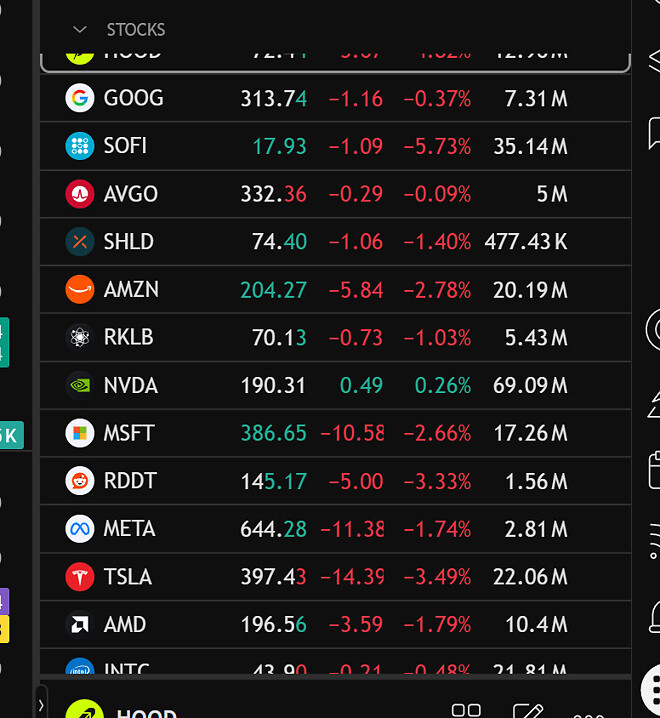This screenshot has height=718, width=660.
Task: Click the Meta logo icon
Action: 80,529
